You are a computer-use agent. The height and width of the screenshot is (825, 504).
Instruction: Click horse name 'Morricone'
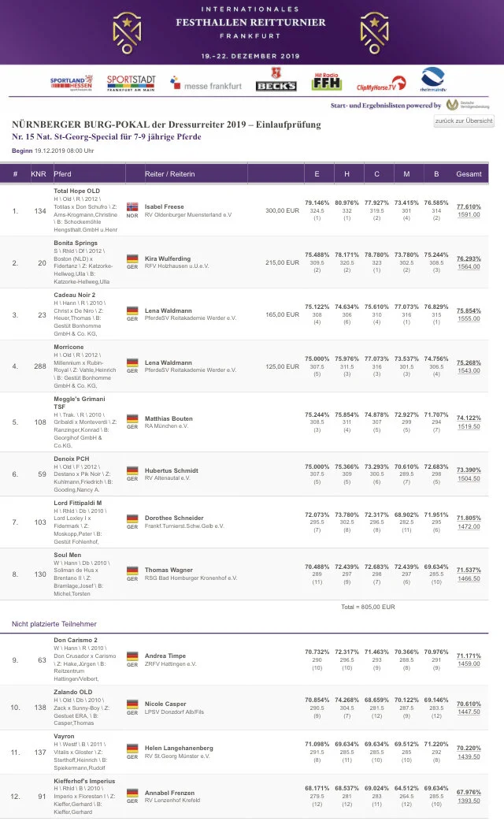click(x=69, y=347)
